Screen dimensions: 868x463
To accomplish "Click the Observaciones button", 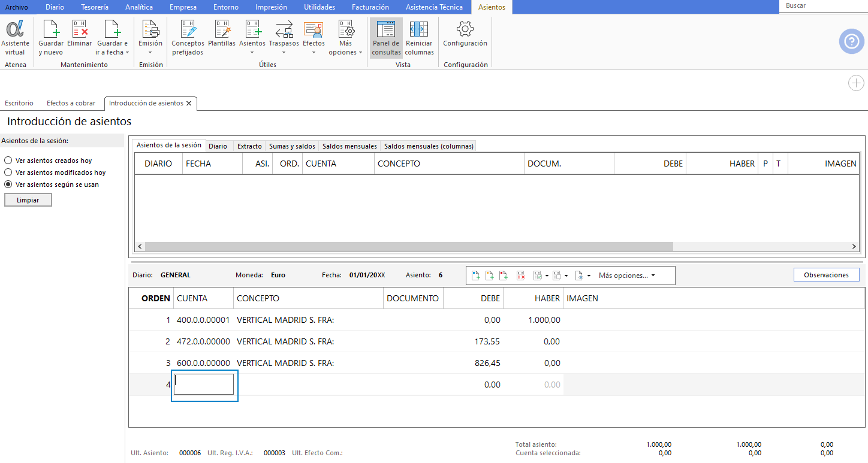I will coord(826,275).
